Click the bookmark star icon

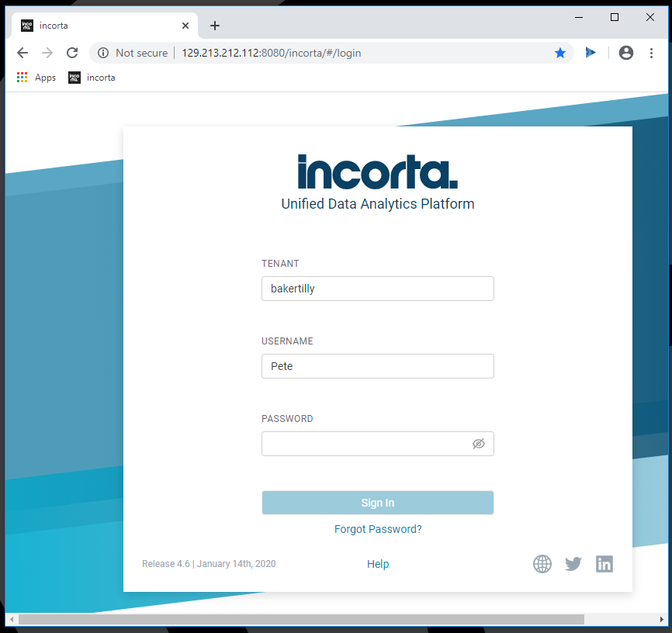pyautogui.click(x=559, y=53)
